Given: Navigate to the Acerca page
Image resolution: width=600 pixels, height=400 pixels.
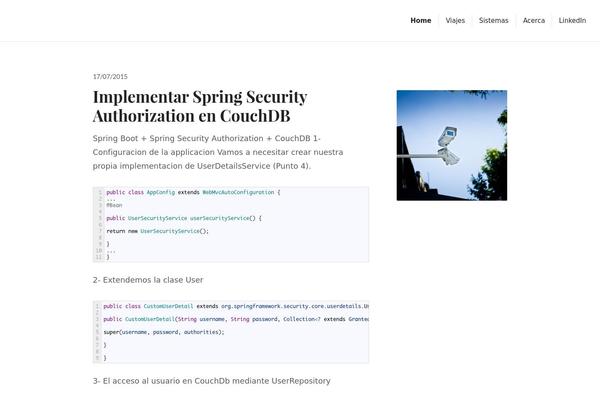Looking at the screenshot, I should (x=534, y=21).
